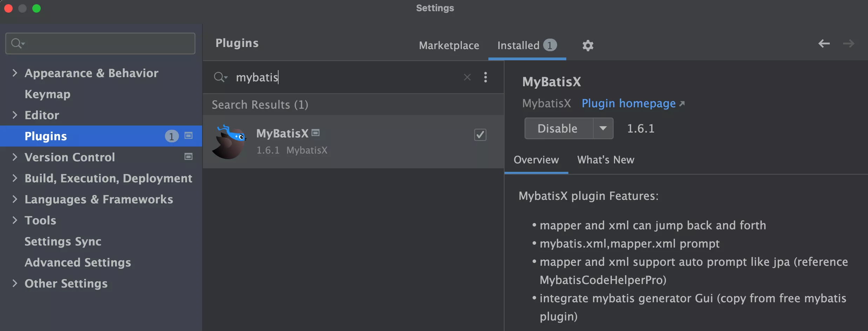The image size is (868, 331).
Task: Click the plugin search magnifier icon
Action: pyautogui.click(x=221, y=77)
